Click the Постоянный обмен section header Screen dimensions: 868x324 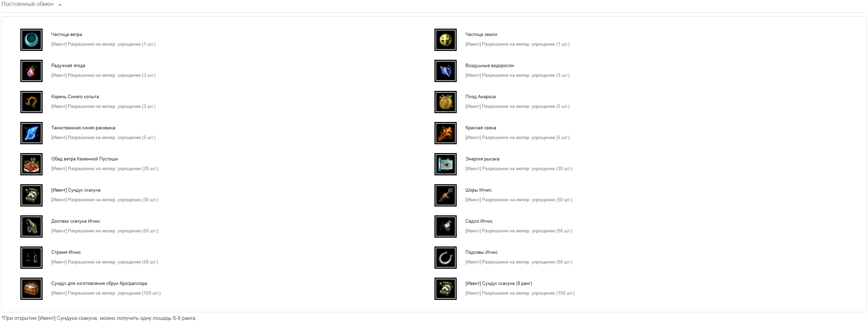[x=27, y=4]
